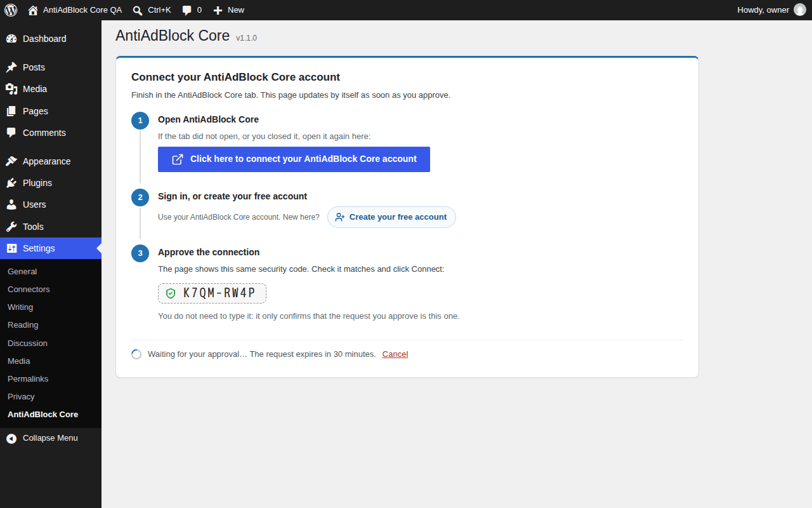Click Create your free account button
Viewport: 812px width, 508px height.
click(391, 217)
